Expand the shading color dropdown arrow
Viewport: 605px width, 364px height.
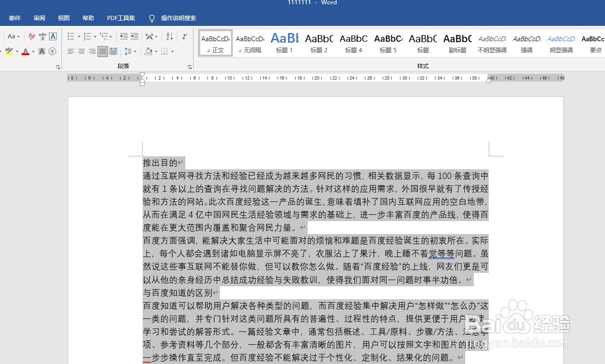coord(156,51)
